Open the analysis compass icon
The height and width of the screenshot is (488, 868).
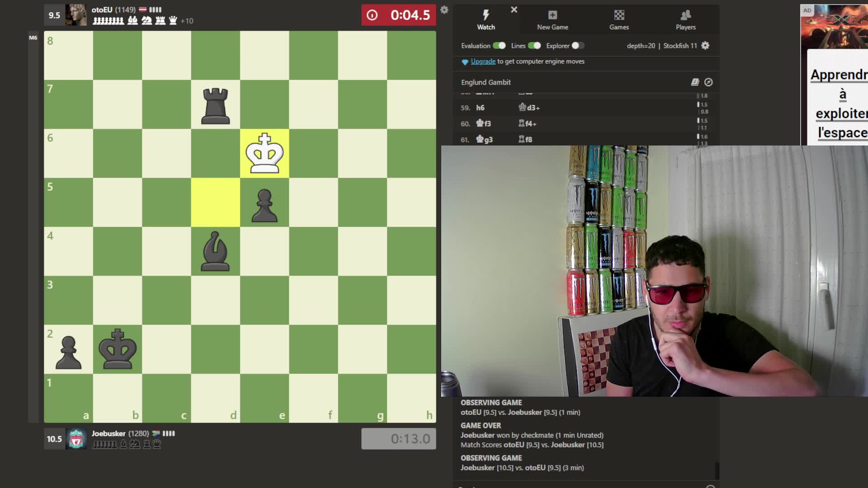(708, 82)
